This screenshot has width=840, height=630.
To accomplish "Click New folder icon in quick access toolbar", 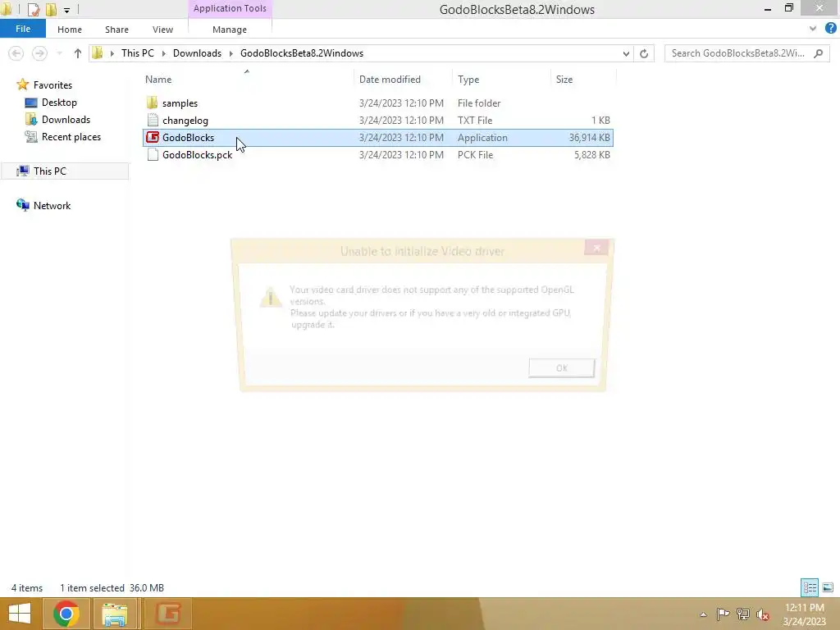I will [x=51, y=9].
